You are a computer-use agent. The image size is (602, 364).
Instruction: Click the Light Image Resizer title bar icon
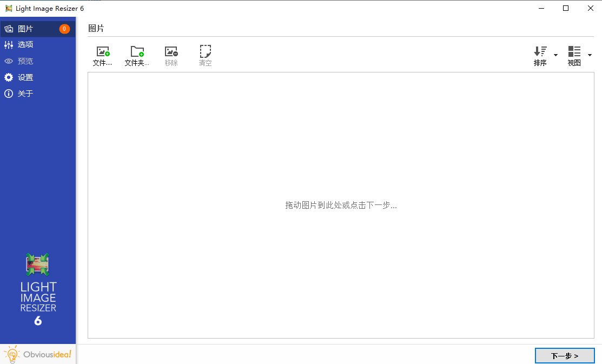(8, 8)
